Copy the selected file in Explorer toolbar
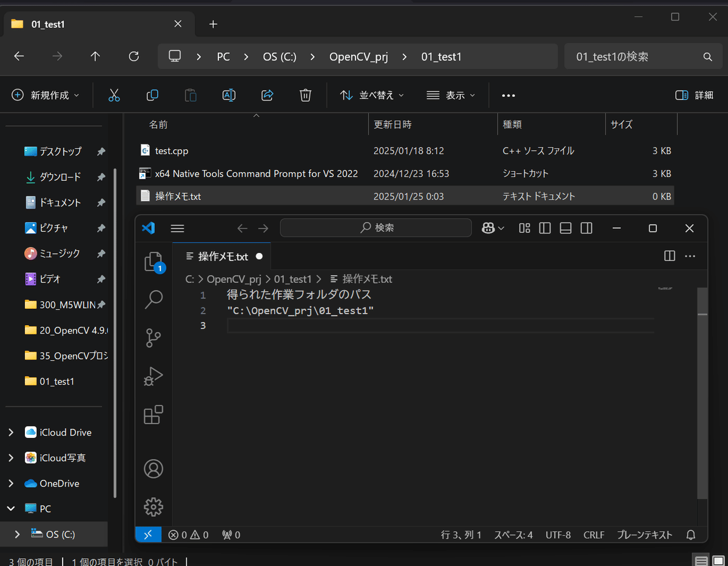Viewport: 728px width, 566px height. pyautogui.click(x=152, y=95)
